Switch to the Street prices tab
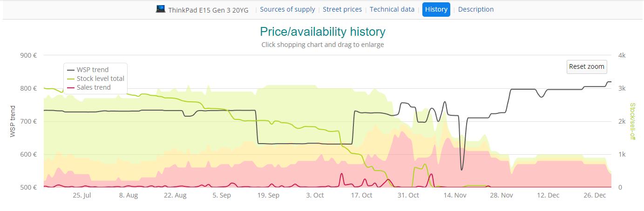This screenshot has width=644, height=211. pos(342,9)
